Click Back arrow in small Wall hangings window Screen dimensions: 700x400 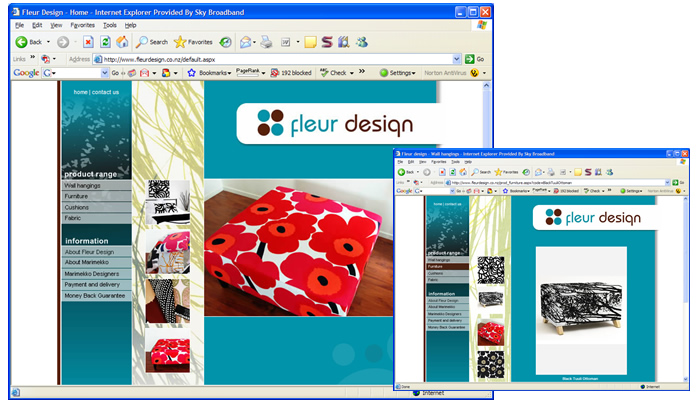coord(401,172)
